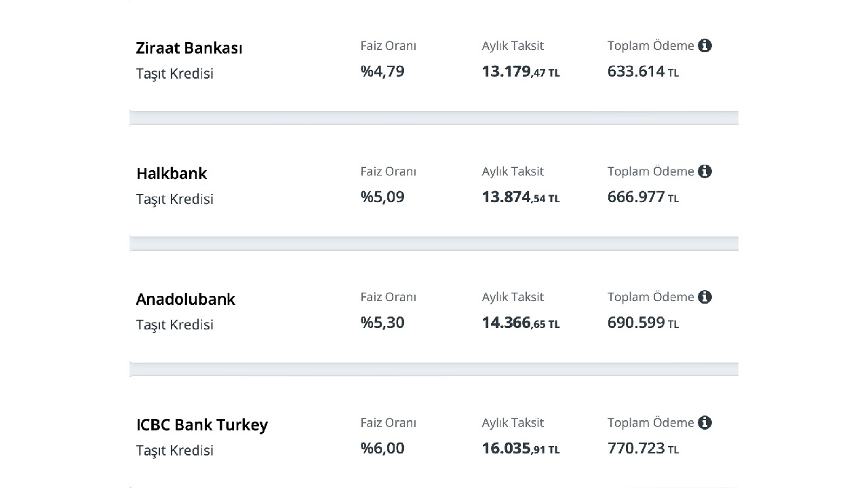Click the 13.179,47 TL monthly installment

521,72
